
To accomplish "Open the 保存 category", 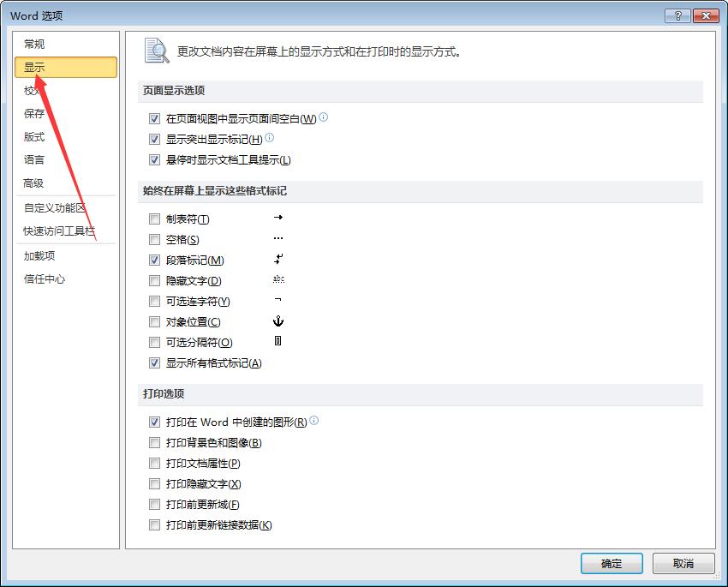I will [x=65, y=113].
